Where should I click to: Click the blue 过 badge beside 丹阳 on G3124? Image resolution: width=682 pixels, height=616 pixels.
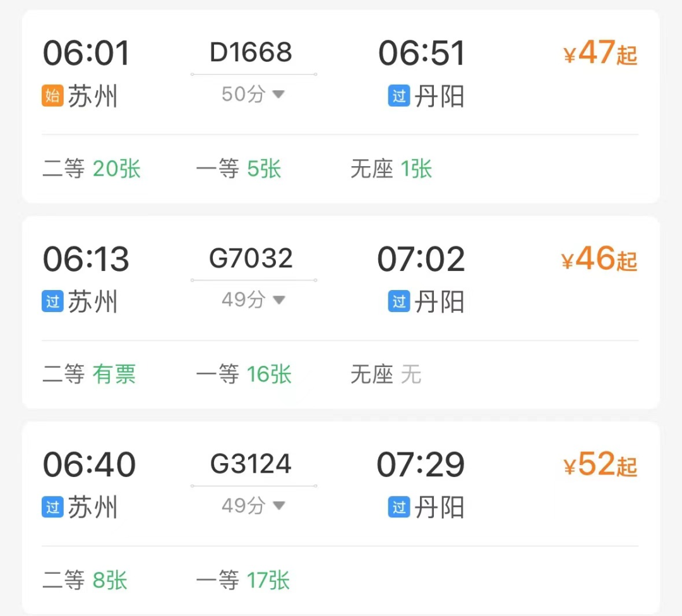(x=399, y=507)
